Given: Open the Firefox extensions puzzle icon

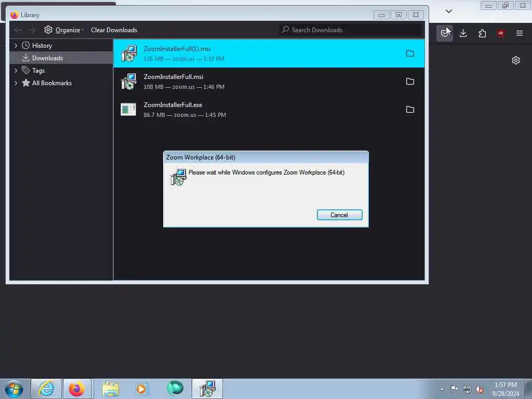Looking at the screenshot, I should [x=482, y=33].
